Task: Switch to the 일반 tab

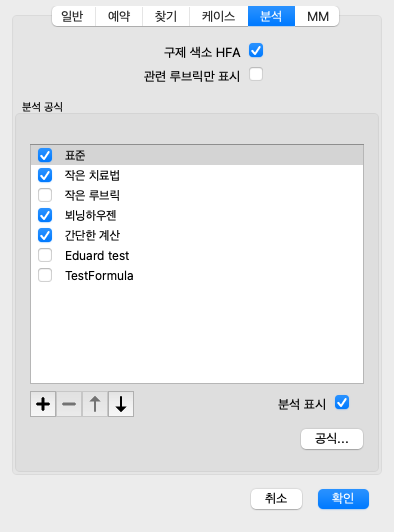Action: (74, 16)
